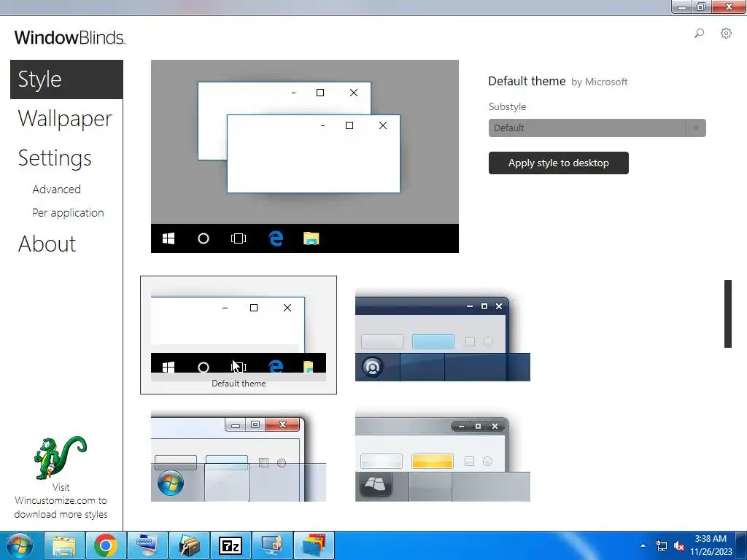Minimize the WindowBlinds window
The image size is (747, 560).
point(682,7)
